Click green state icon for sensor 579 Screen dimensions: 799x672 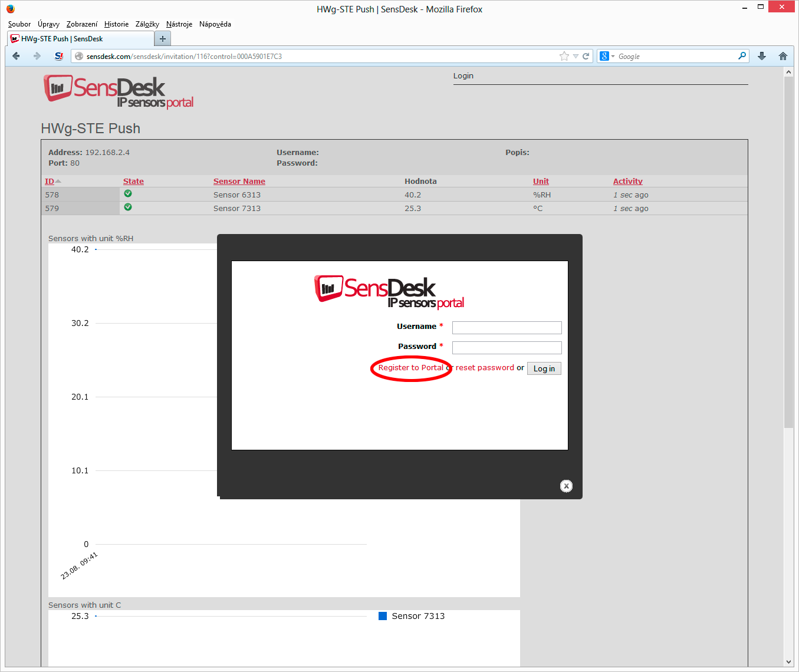point(128,207)
